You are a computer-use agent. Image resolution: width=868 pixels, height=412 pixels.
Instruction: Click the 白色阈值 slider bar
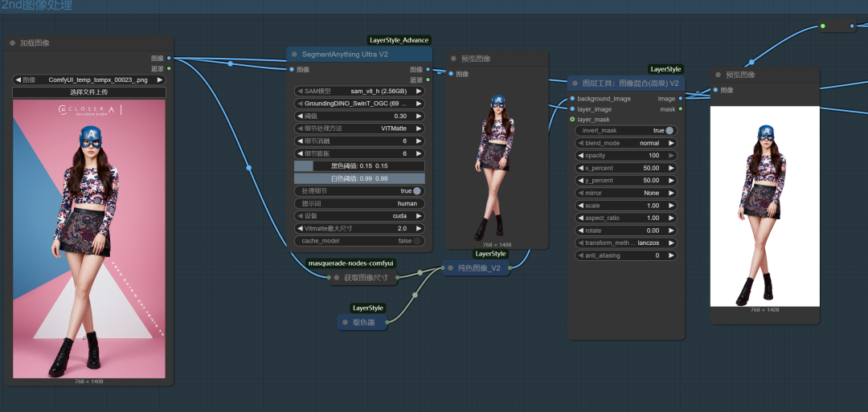coord(359,178)
